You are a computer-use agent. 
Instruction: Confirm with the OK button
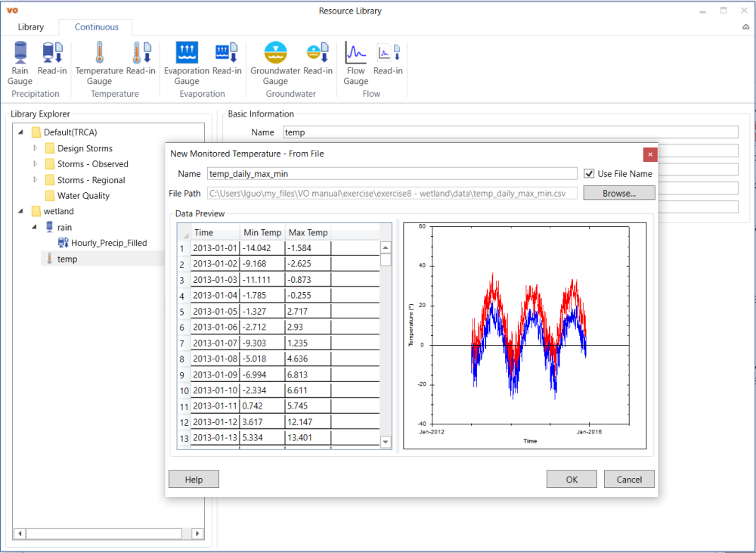tap(572, 479)
